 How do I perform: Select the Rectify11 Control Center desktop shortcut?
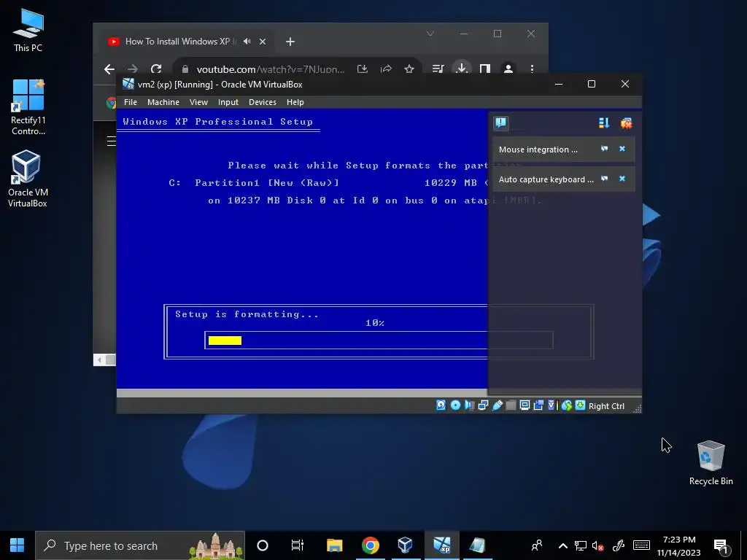[28, 107]
